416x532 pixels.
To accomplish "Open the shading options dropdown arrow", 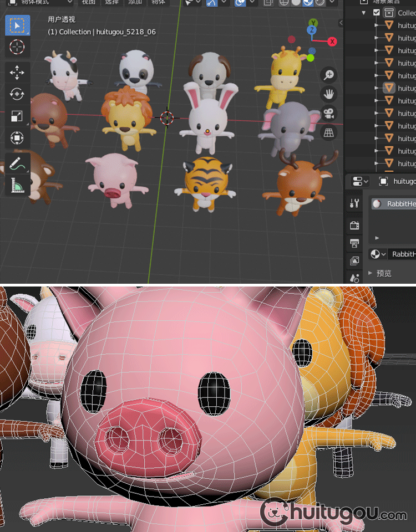I will pos(332,2).
